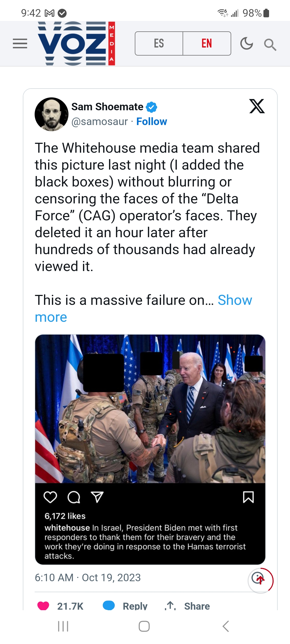
Task: Open Sam Shoemate's profile avatar
Action: tap(52, 114)
